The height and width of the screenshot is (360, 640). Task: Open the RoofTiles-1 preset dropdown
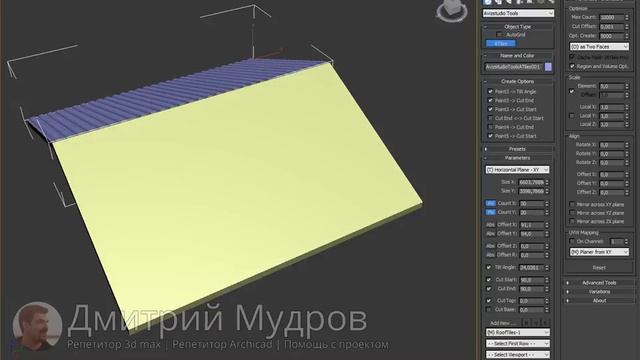(518, 333)
